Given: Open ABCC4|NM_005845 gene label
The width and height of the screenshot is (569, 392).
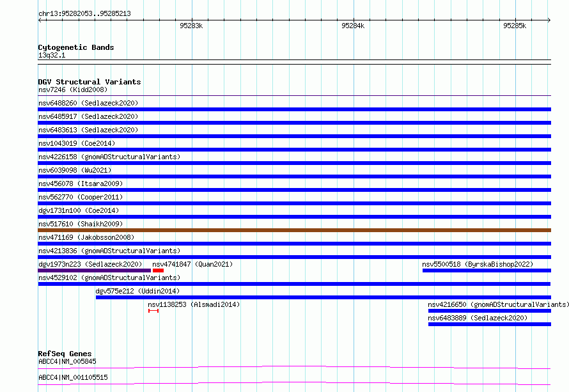Looking at the screenshot, I should click(x=67, y=361).
